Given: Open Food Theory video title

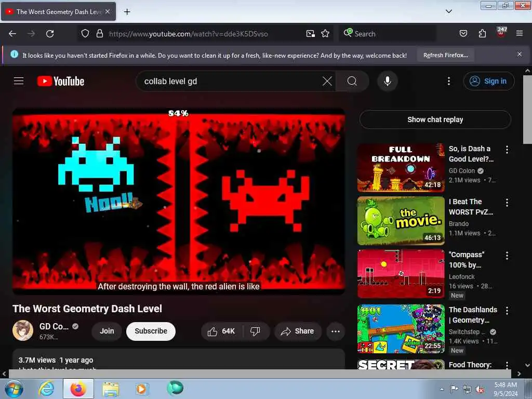Looking at the screenshot, I should tap(470, 365).
